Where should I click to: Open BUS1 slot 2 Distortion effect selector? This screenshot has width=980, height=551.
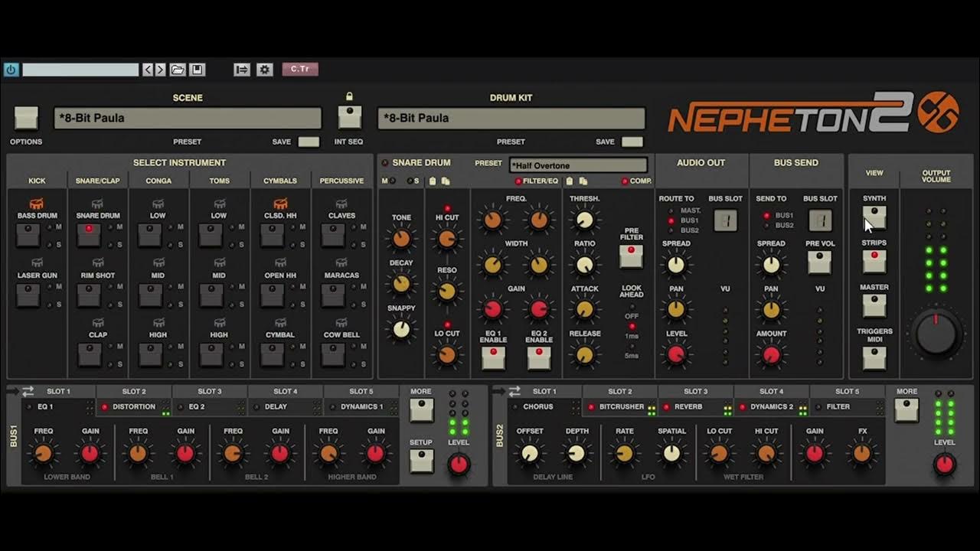134,407
